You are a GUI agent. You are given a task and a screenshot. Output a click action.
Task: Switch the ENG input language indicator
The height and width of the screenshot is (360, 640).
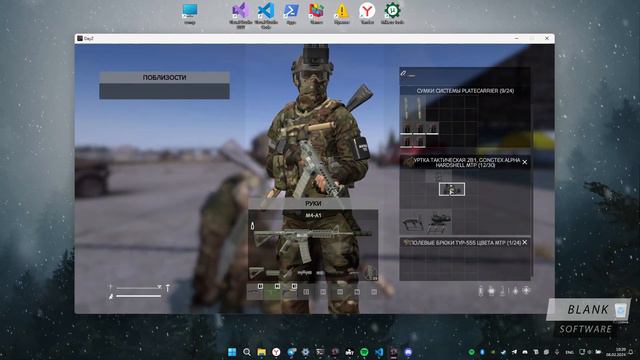tap(569, 352)
